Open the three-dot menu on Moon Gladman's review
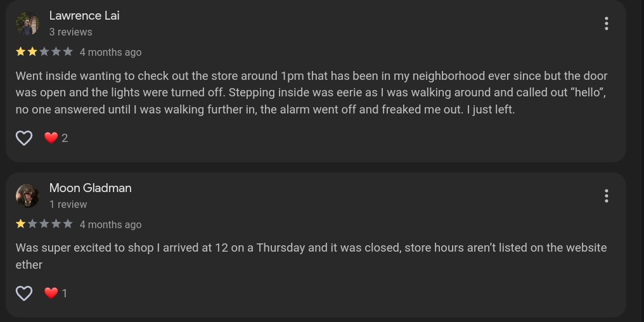The height and width of the screenshot is (322, 644). pyautogui.click(x=606, y=196)
